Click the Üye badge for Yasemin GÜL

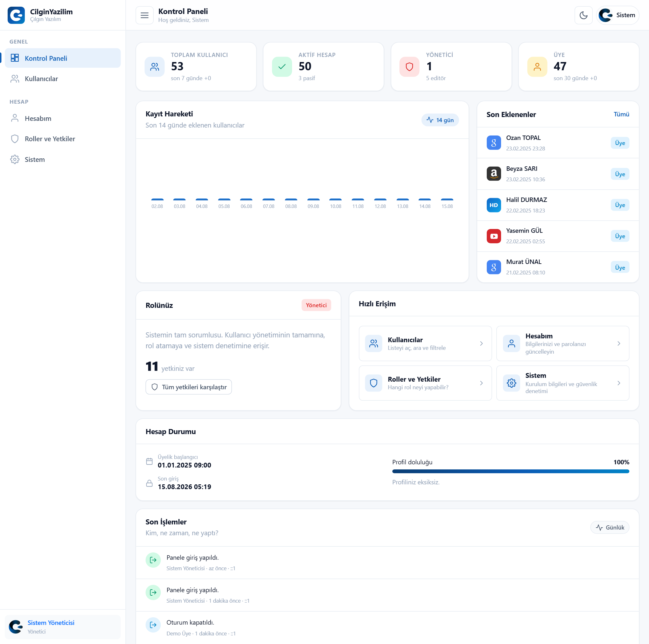click(x=620, y=236)
